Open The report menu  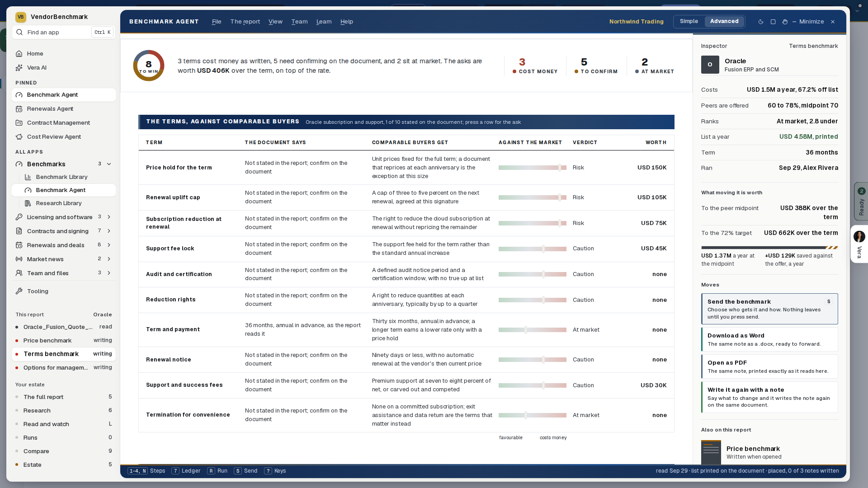pyautogui.click(x=245, y=22)
